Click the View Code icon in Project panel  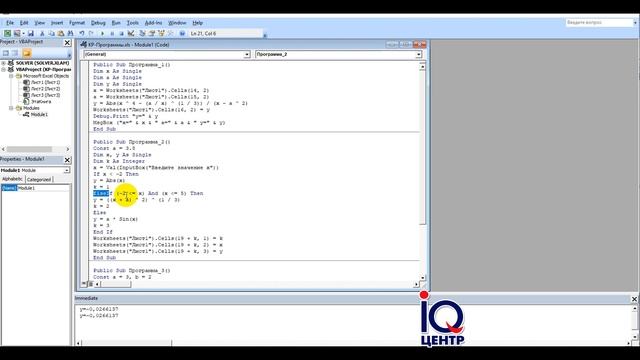coord(6,53)
